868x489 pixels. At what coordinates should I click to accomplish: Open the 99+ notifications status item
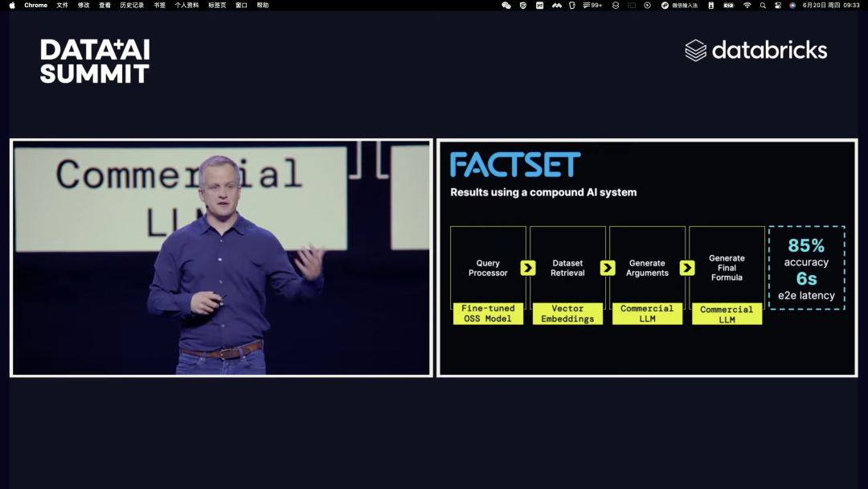592,5
